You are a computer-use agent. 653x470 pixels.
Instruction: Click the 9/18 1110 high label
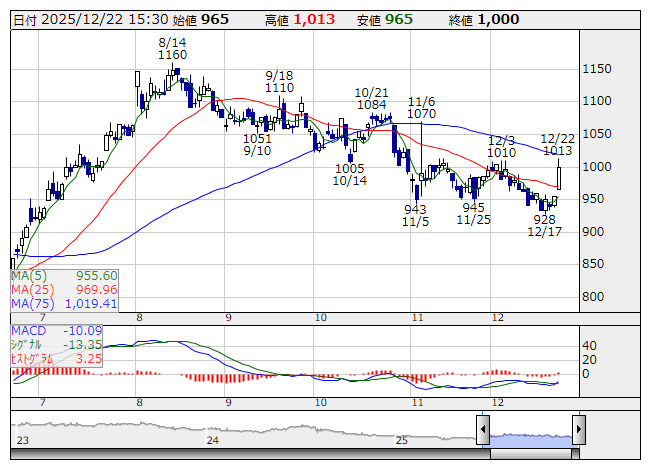pyautogui.click(x=280, y=82)
